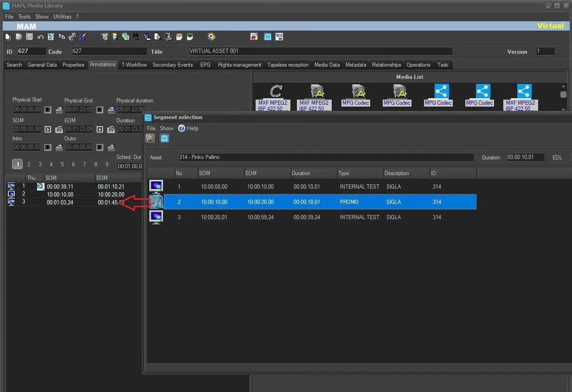Open the Utilities menu

pos(62,16)
